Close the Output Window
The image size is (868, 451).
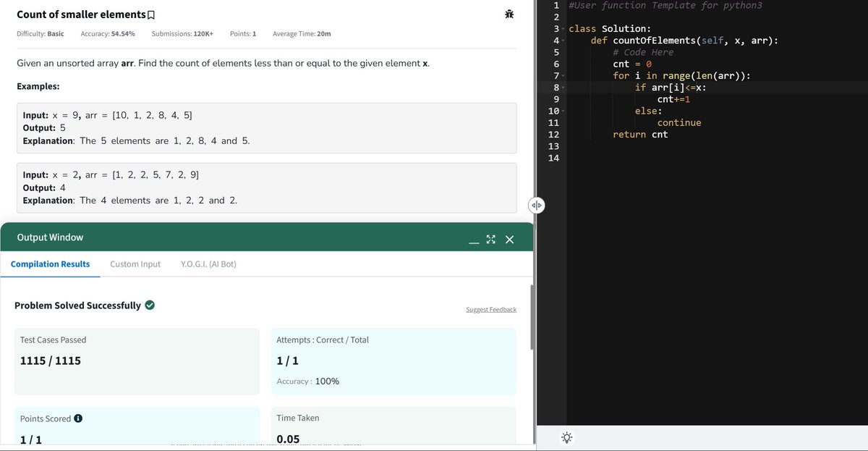(x=509, y=240)
